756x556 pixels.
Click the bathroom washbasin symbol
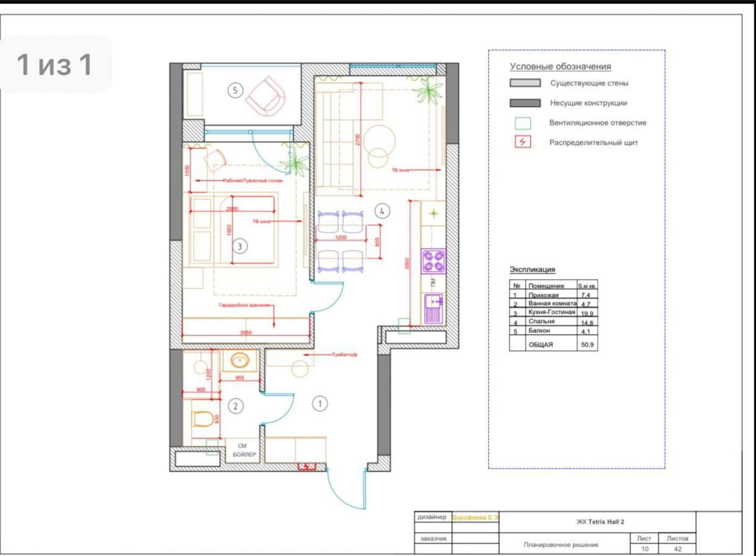click(x=239, y=360)
